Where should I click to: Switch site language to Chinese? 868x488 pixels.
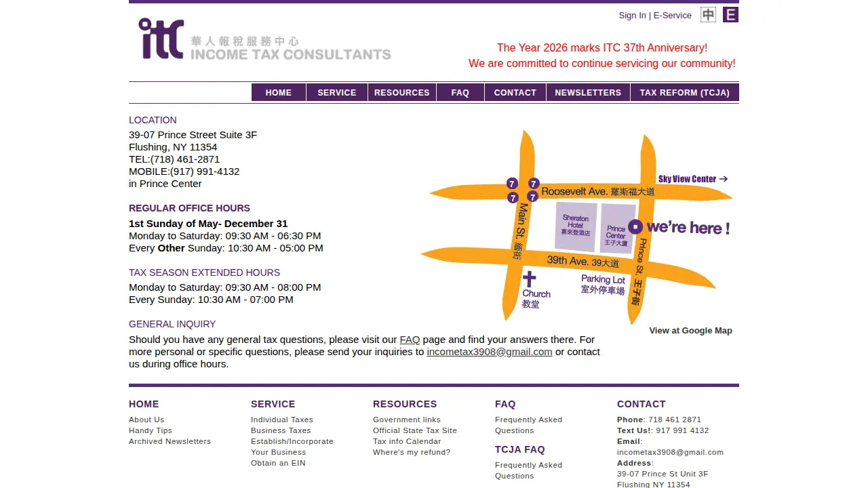[708, 15]
